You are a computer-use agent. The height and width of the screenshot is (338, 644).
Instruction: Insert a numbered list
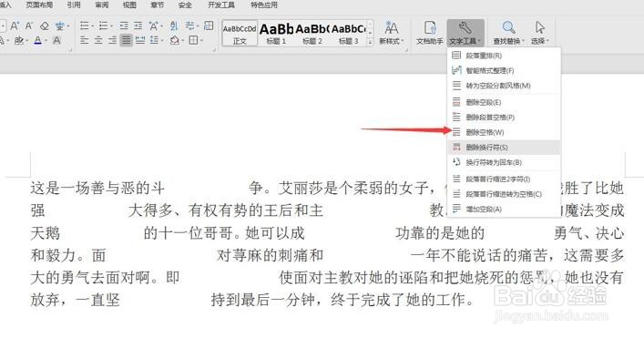coord(104,26)
